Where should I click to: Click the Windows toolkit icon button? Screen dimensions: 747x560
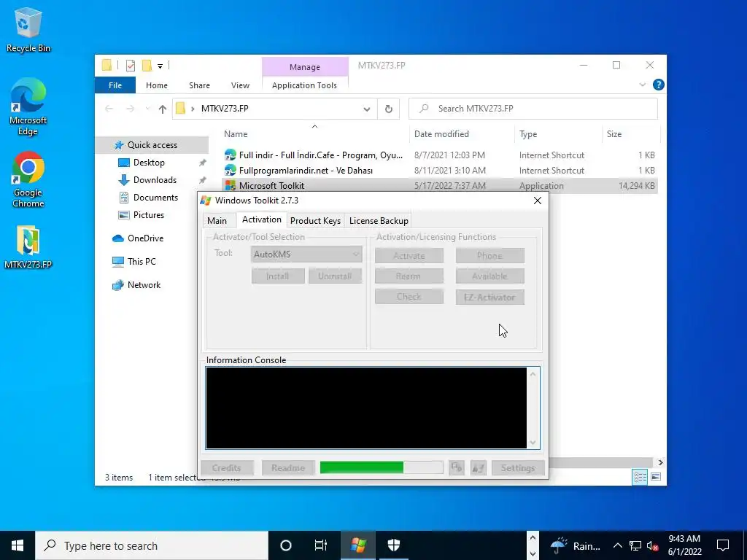click(x=478, y=467)
